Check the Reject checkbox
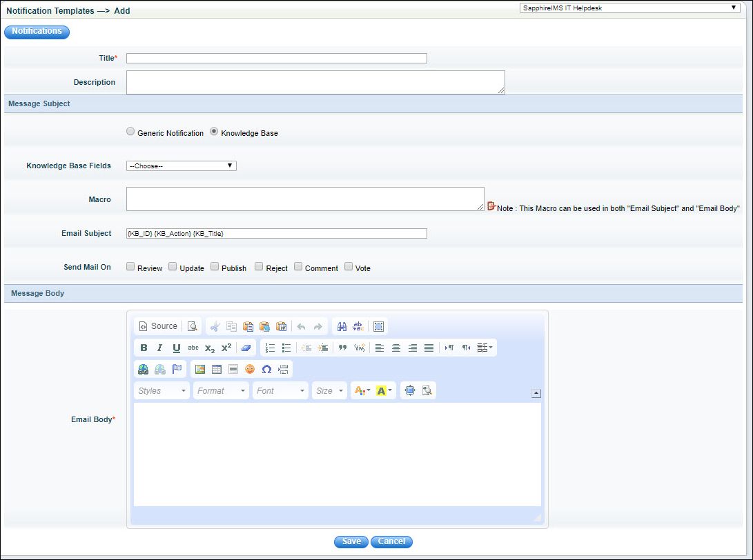Image resolution: width=753 pixels, height=560 pixels. click(259, 266)
